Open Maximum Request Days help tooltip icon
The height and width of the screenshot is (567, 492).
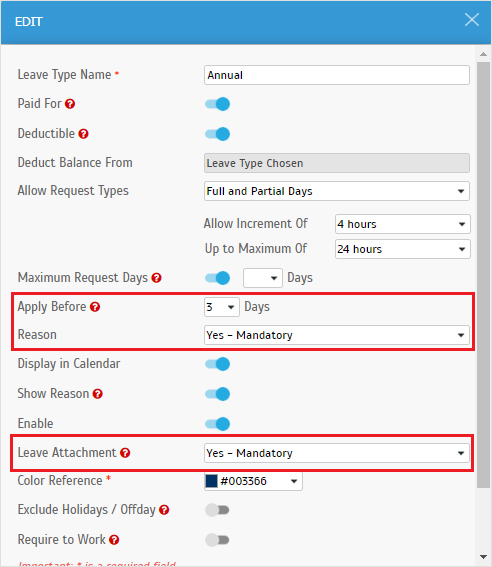click(x=157, y=278)
